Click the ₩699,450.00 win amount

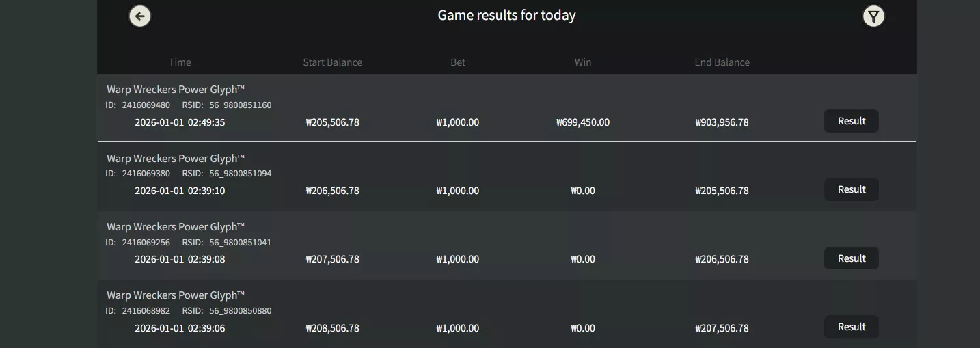tap(583, 122)
